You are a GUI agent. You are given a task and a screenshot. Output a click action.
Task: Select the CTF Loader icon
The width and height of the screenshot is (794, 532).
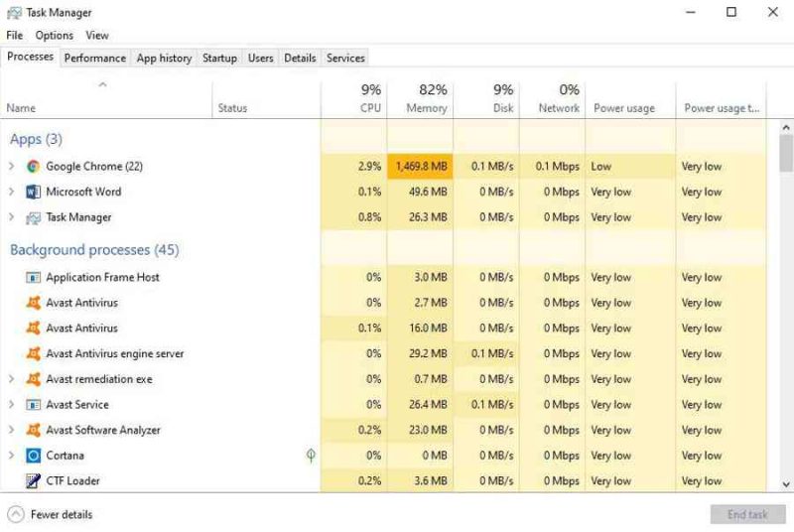click(x=34, y=480)
